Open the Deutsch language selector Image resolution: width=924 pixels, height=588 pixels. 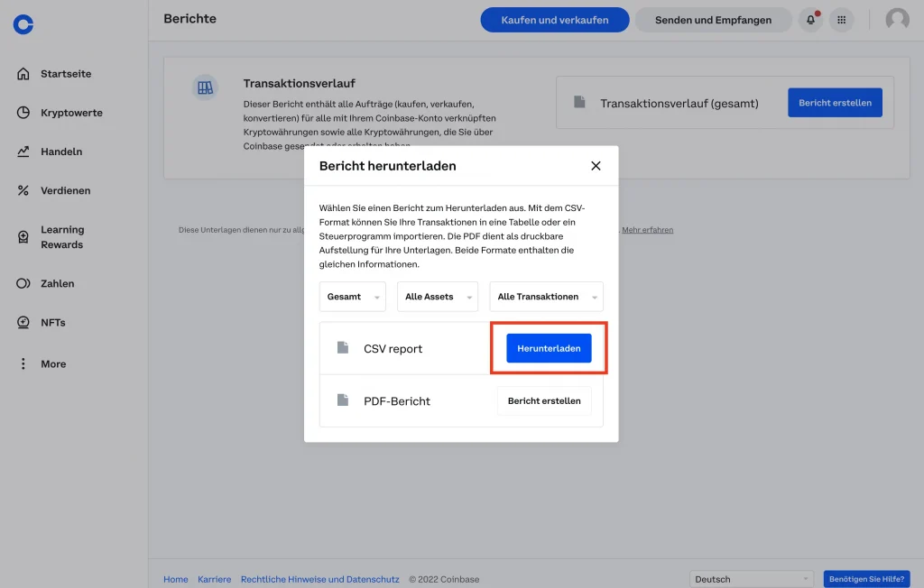(x=752, y=579)
